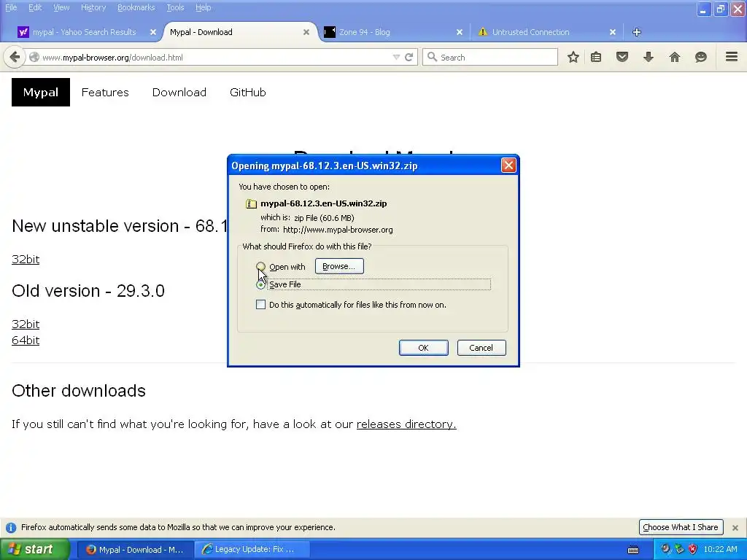Show bookmarks list icon in toolbar
This screenshot has height=560, width=747.
coord(596,57)
